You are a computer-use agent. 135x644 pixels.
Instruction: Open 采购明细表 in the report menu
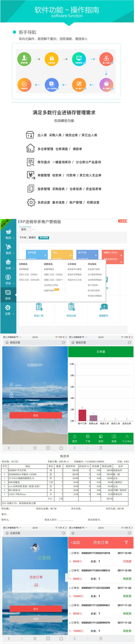point(24,269)
